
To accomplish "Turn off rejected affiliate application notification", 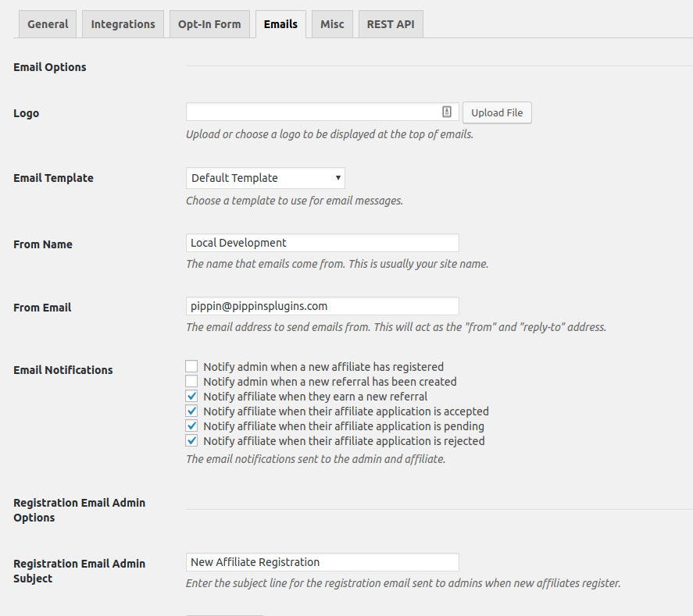I will pos(191,440).
